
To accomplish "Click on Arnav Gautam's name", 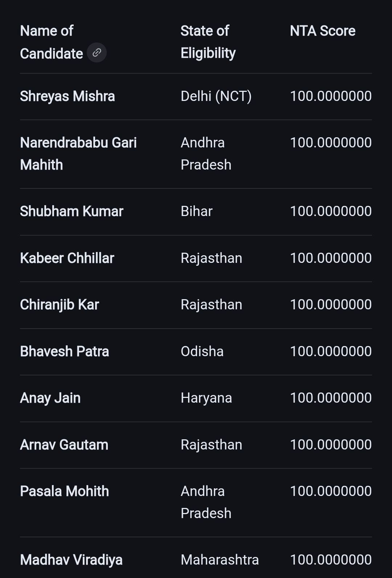I will (x=64, y=445).
